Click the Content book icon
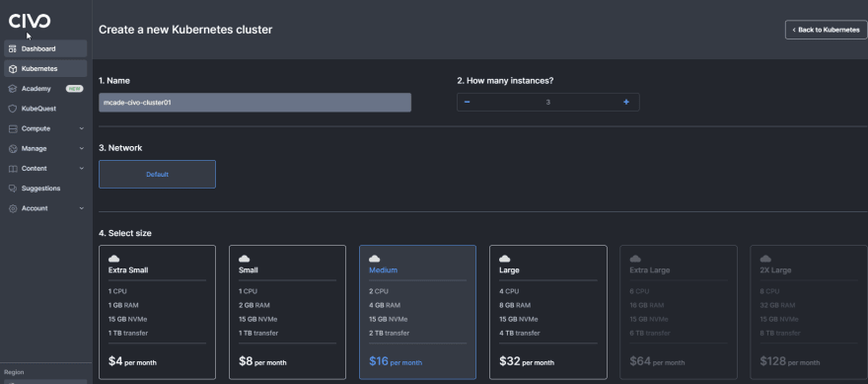This screenshot has height=384, width=868. pyautogui.click(x=13, y=169)
